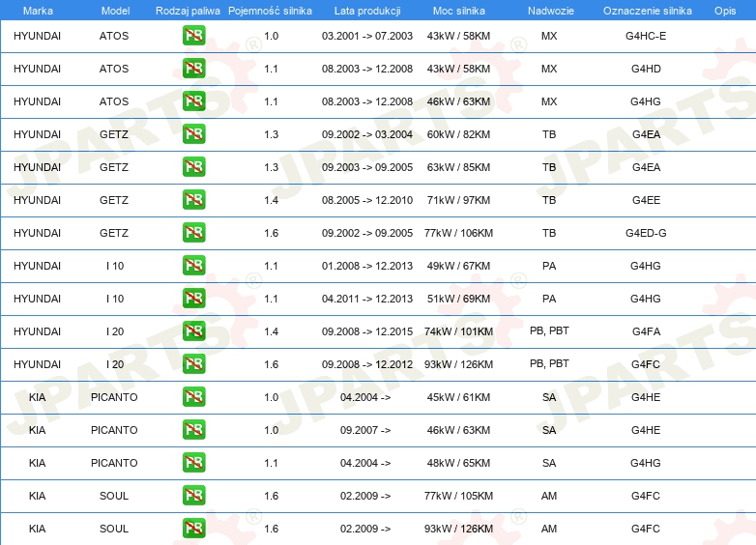756x545 pixels.
Task: Select engine code G4FA
Action: tap(646, 331)
